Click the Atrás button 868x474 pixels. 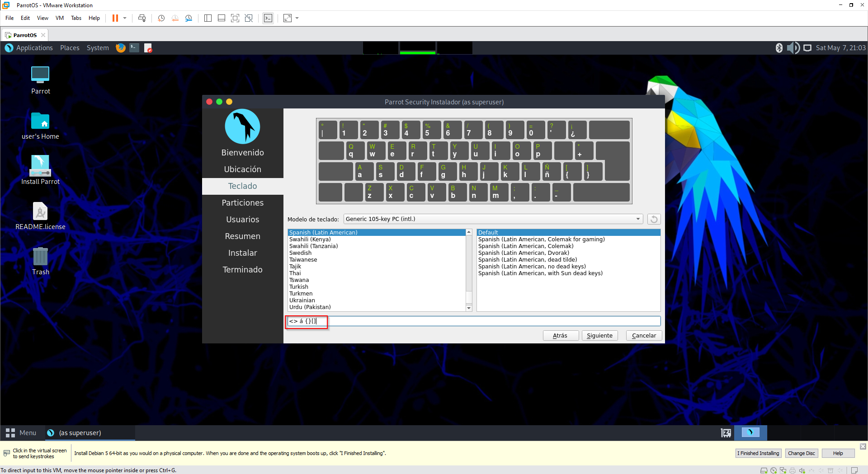pos(561,335)
